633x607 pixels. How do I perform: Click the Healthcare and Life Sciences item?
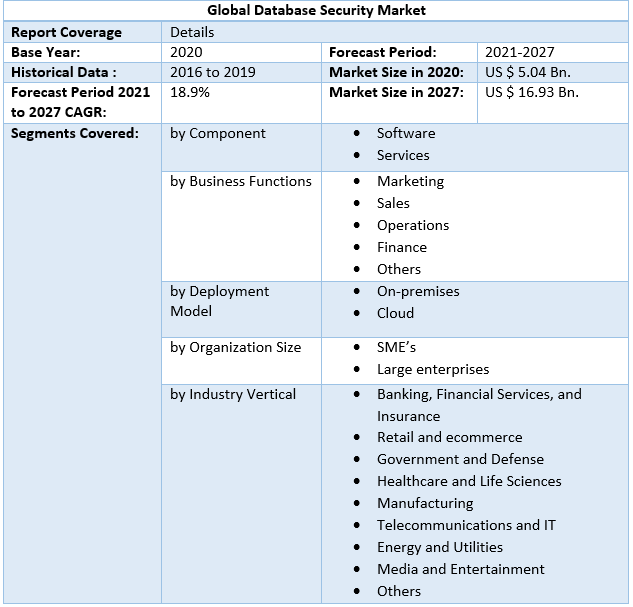click(469, 481)
